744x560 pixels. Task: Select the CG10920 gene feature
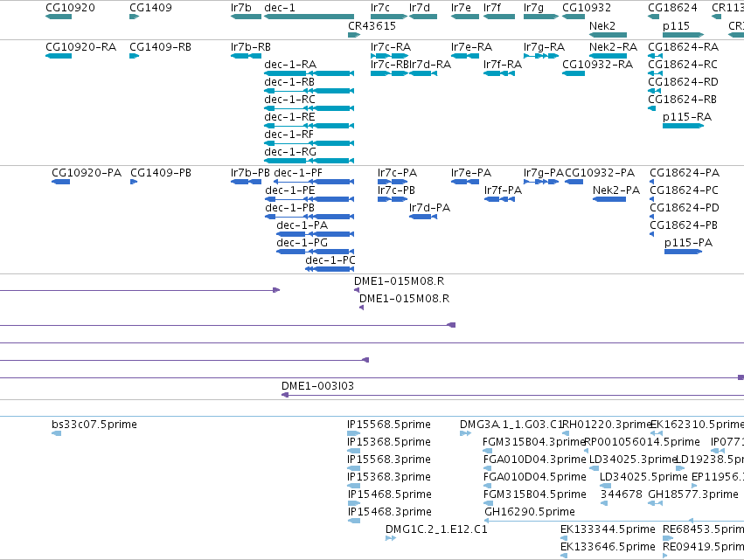coord(59,17)
